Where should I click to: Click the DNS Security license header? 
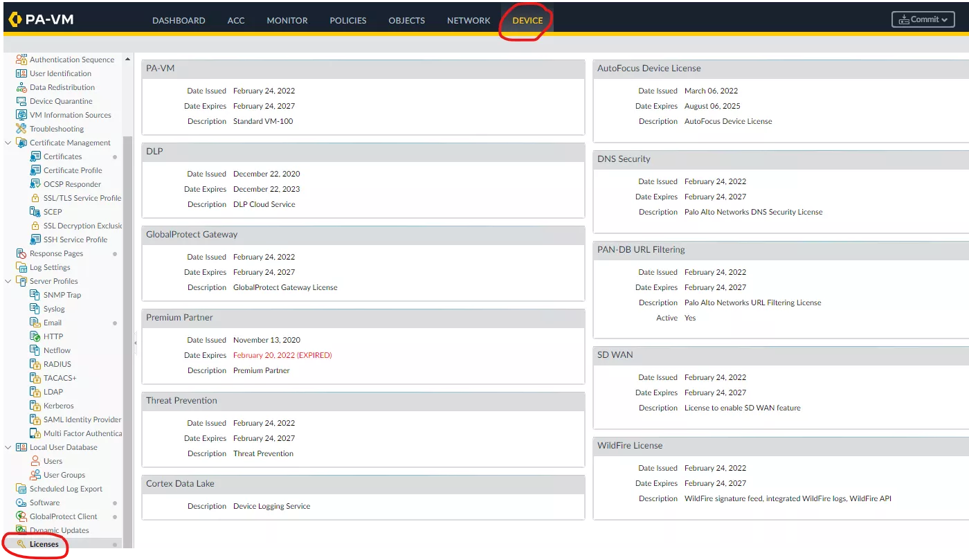tap(781, 159)
